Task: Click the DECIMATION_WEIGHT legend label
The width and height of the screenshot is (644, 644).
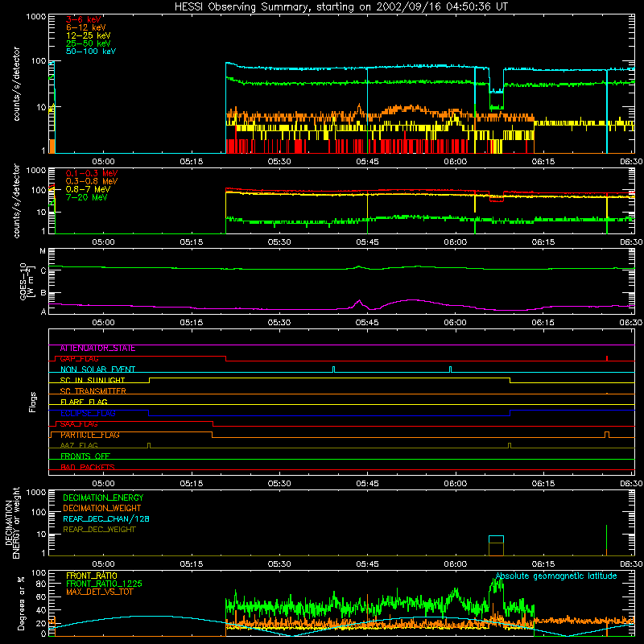Action: click(x=102, y=508)
